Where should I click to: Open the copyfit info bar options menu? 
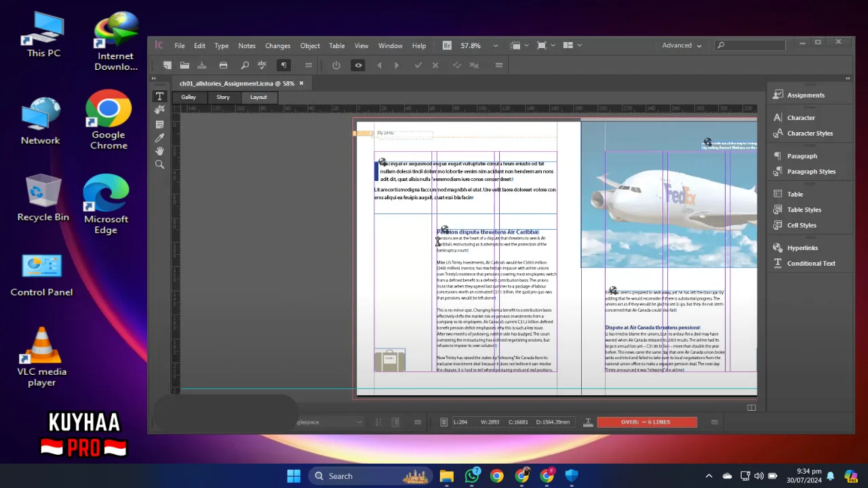click(x=714, y=422)
